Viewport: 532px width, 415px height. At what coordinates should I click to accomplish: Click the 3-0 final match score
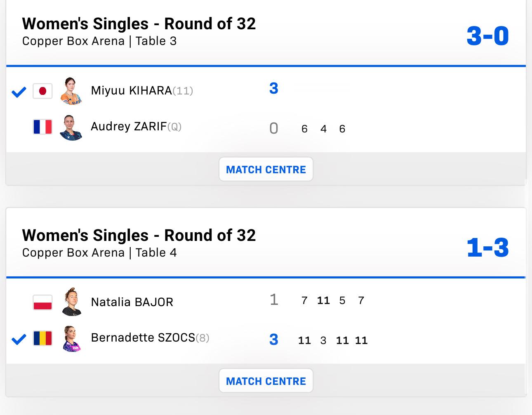[x=487, y=36]
